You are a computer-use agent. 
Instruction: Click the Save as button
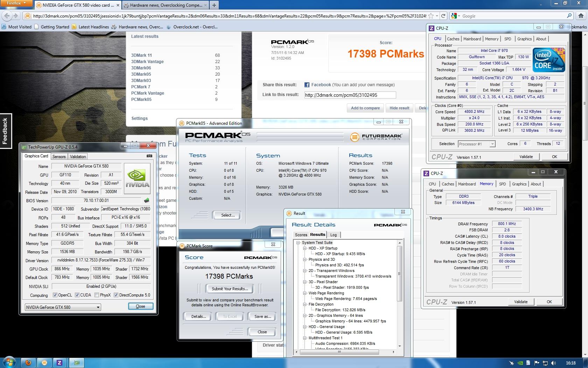click(262, 316)
